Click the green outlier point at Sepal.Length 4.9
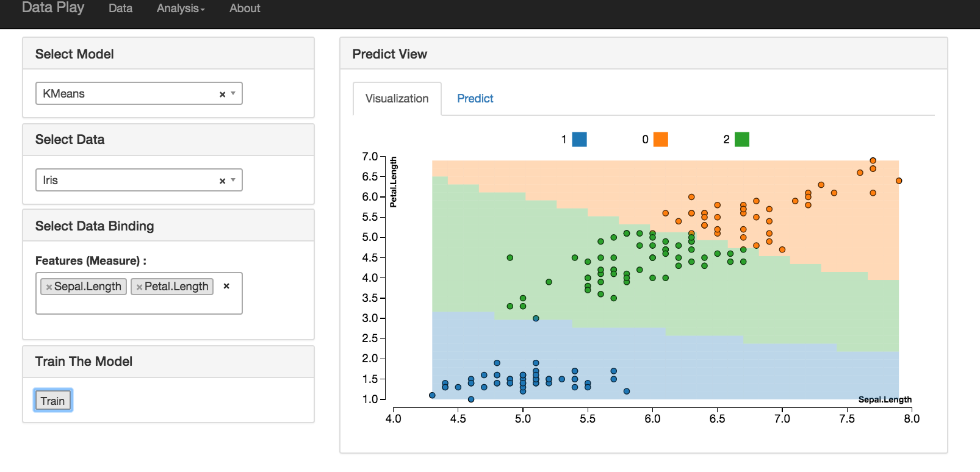This screenshot has height=472, width=980. pyautogui.click(x=510, y=258)
